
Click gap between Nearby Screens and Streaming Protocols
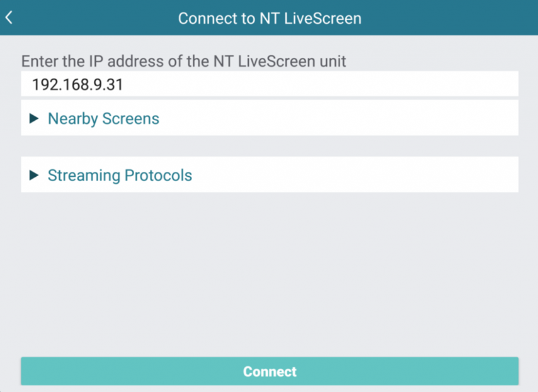(270, 146)
